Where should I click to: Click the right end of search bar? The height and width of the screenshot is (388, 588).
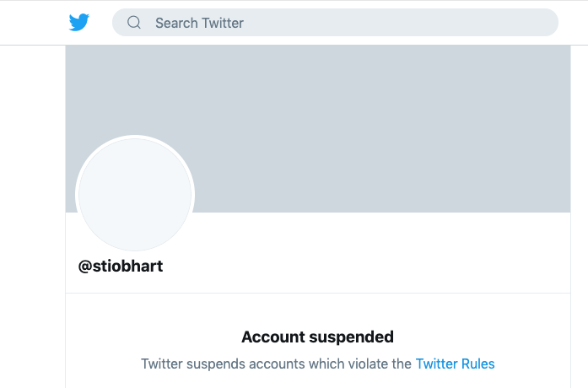[540, 23]
